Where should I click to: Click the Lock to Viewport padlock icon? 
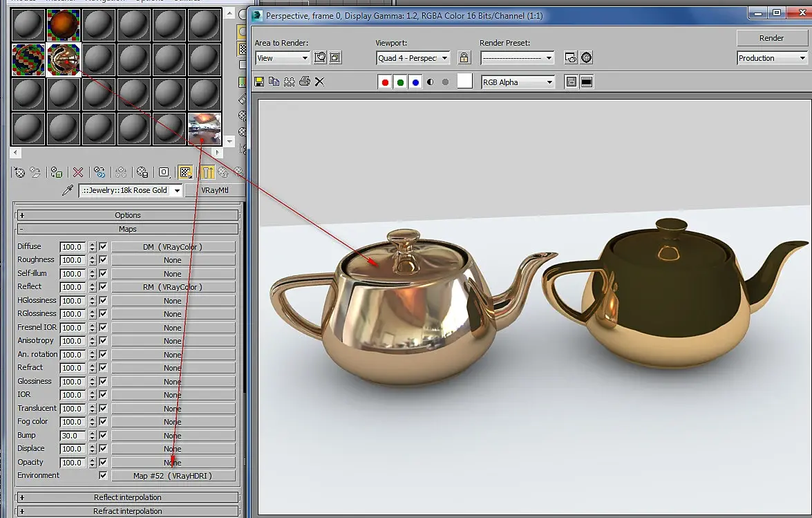[x=464, y=58]
